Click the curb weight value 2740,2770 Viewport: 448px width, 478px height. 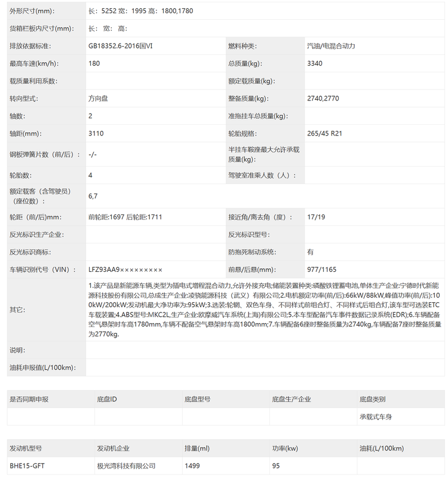tap(323, 99)
